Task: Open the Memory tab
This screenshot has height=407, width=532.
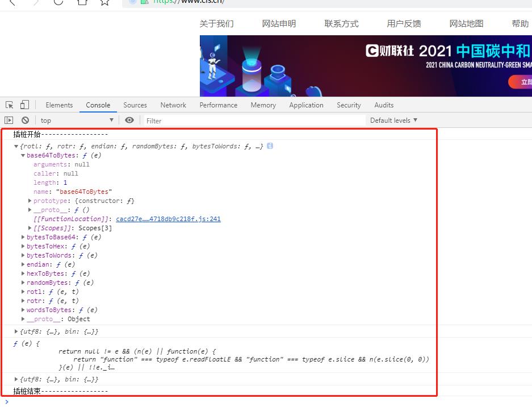Action: click(x=263, y=105)
